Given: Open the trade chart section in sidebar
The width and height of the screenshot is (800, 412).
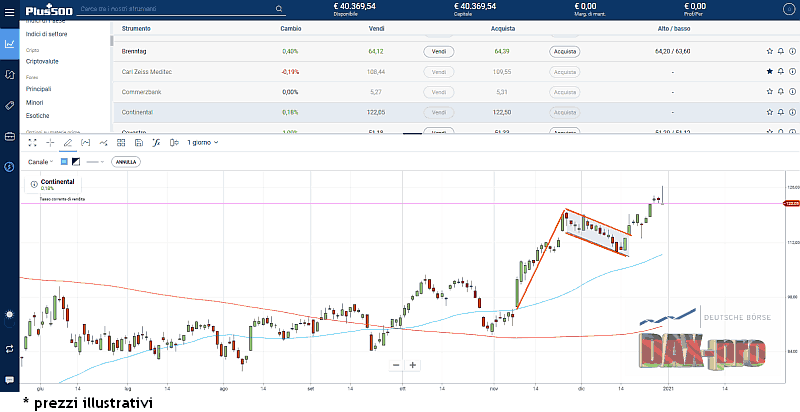Looking at the screenshot, I should pyautogui.click(x=9, y=44).
